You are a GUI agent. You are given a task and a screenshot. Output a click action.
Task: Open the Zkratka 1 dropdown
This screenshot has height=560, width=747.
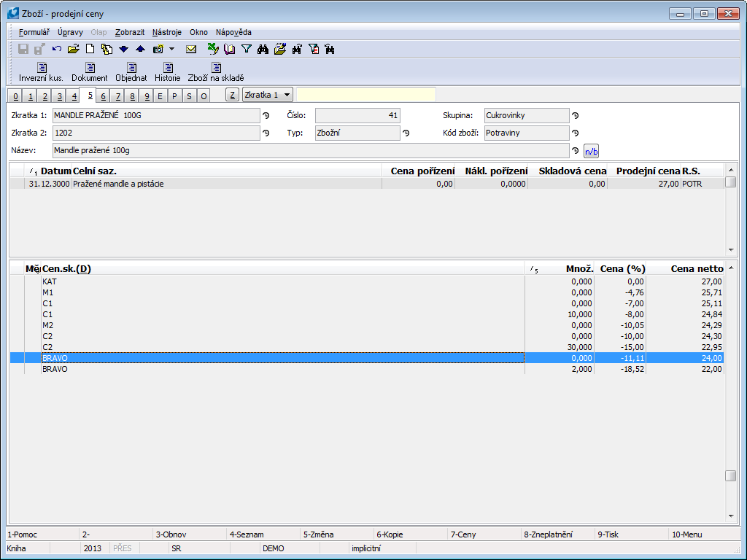[268, 95]
